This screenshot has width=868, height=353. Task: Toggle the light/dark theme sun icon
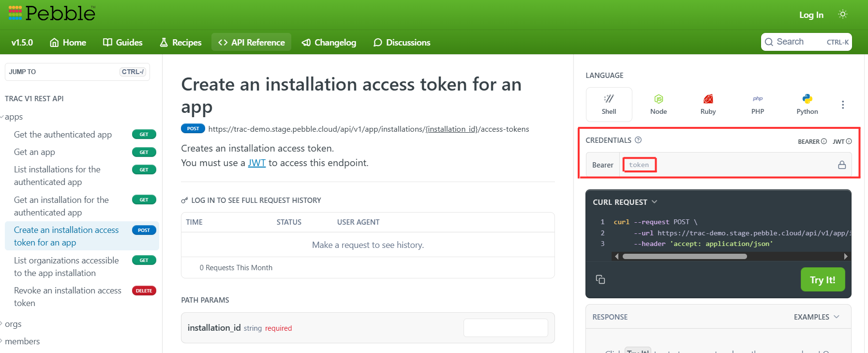pyautogui.click(x=842, y=15)
